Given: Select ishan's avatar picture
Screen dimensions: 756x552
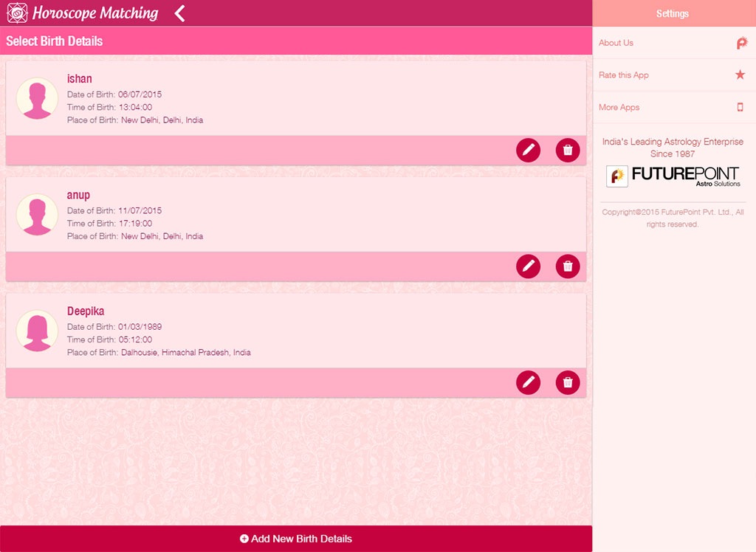Looking at the screenshot, I should (37, 98).
